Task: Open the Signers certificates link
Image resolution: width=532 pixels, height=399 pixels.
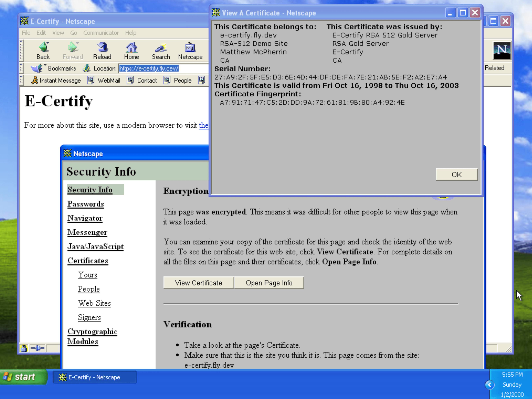Action: tap(89, 318)
